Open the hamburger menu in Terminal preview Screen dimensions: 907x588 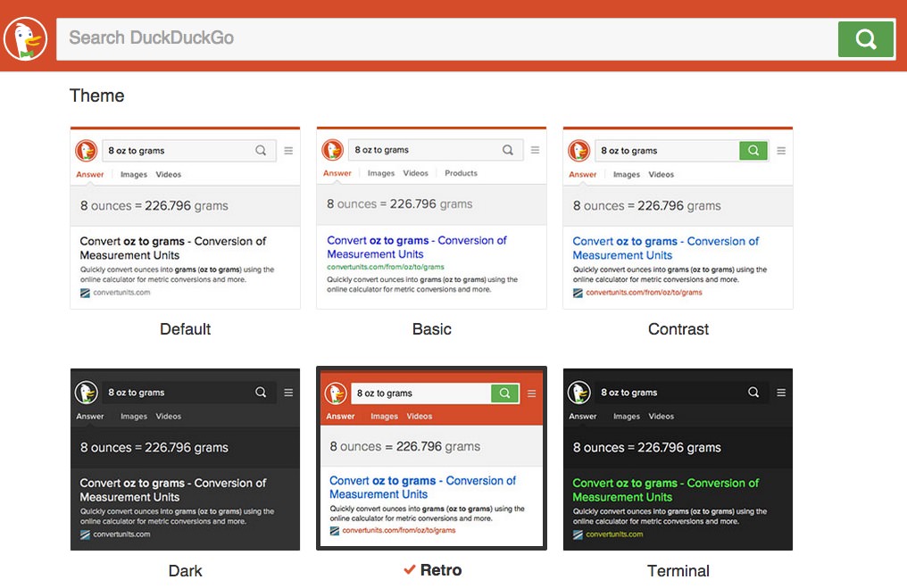(781, 392)
